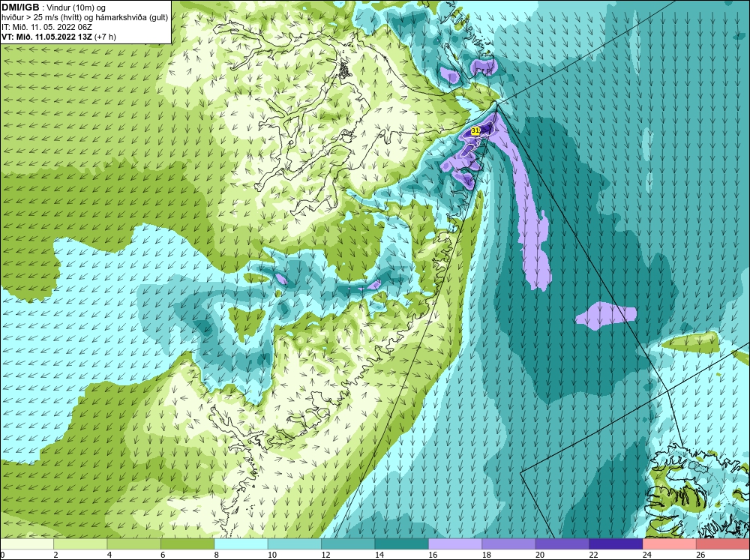Click the legend scale label '12'
Screen dimensions: 750x560
[325, 555]
